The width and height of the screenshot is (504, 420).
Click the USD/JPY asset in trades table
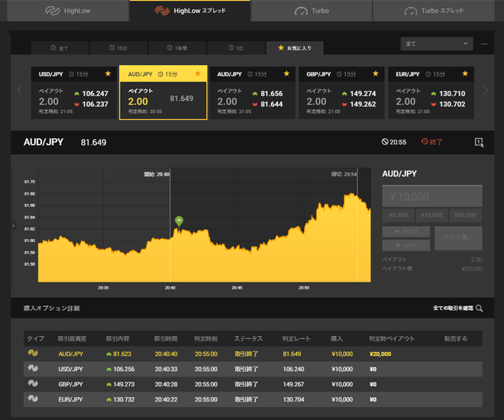click(71, 369)
